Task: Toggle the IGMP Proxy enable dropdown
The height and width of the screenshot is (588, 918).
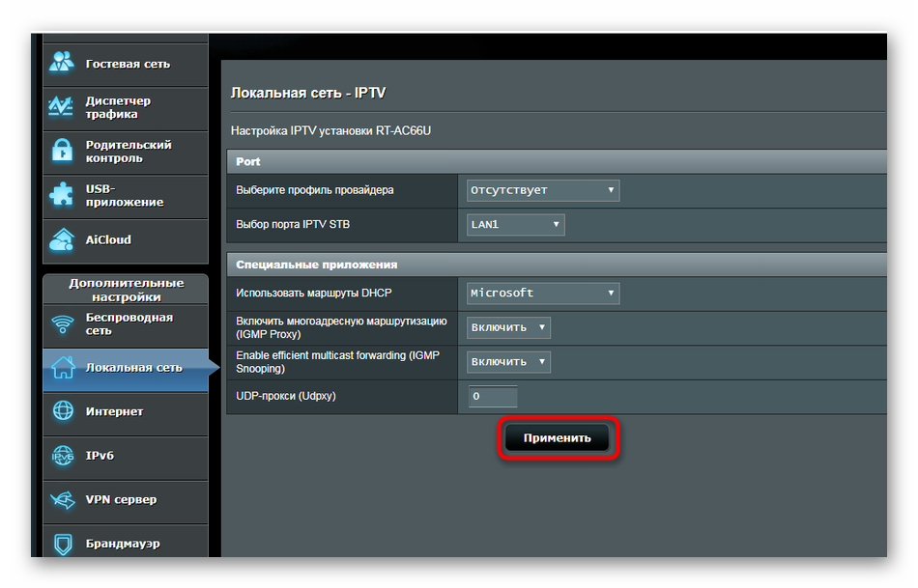Action: point(508,327)
